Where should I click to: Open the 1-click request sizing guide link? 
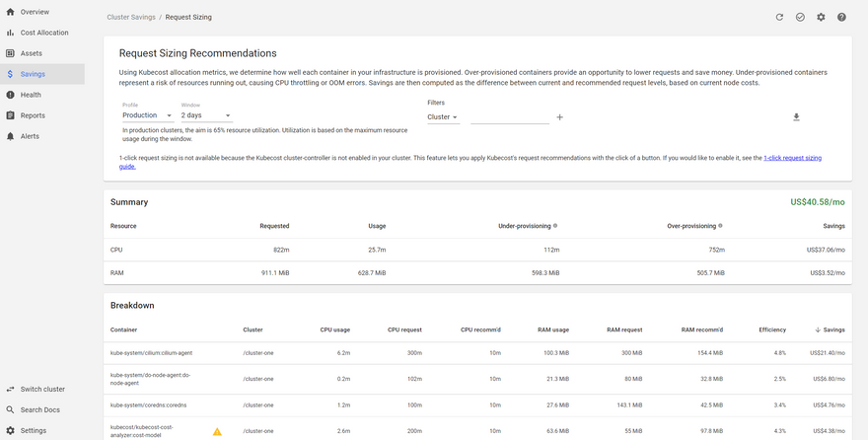(792, 158)
